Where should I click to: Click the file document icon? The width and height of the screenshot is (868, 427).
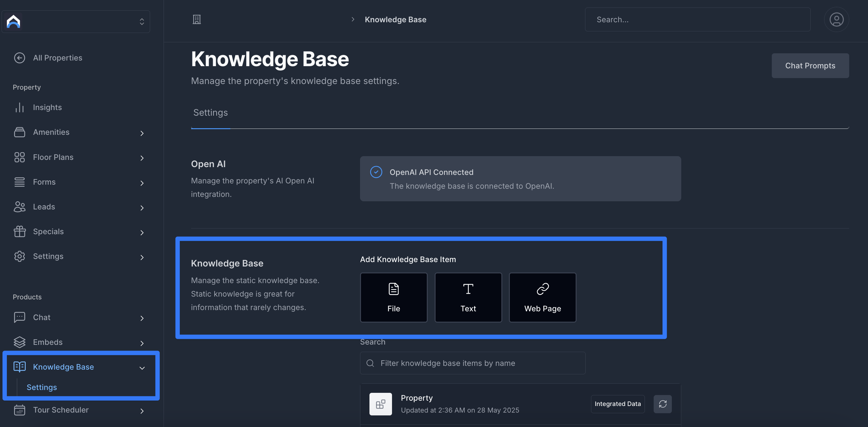coord(394,289)
